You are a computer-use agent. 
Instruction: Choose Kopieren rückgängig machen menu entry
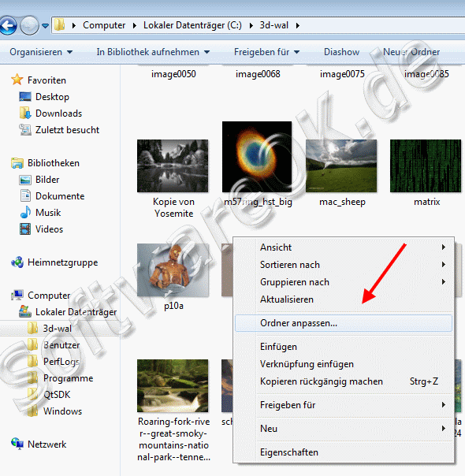click(344, 381)
